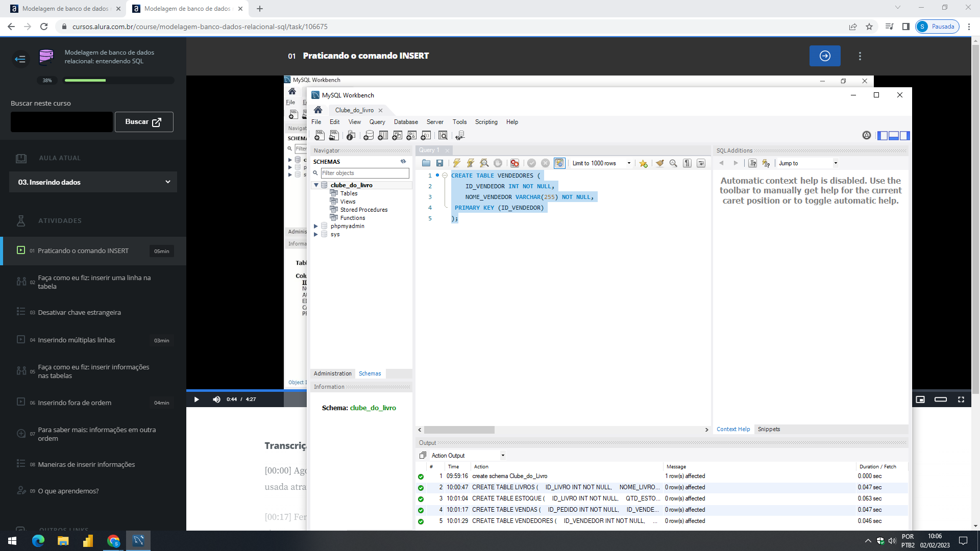Save script floppy disk icon
Screen dimensions: 980x551
(x=439, y=163)
